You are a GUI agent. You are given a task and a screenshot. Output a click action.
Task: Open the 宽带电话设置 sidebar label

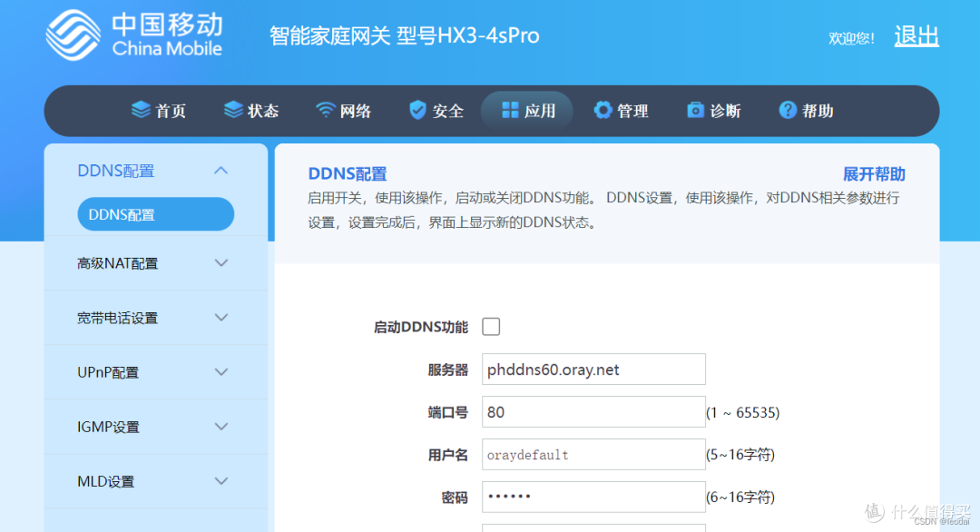tap(117, 318)
